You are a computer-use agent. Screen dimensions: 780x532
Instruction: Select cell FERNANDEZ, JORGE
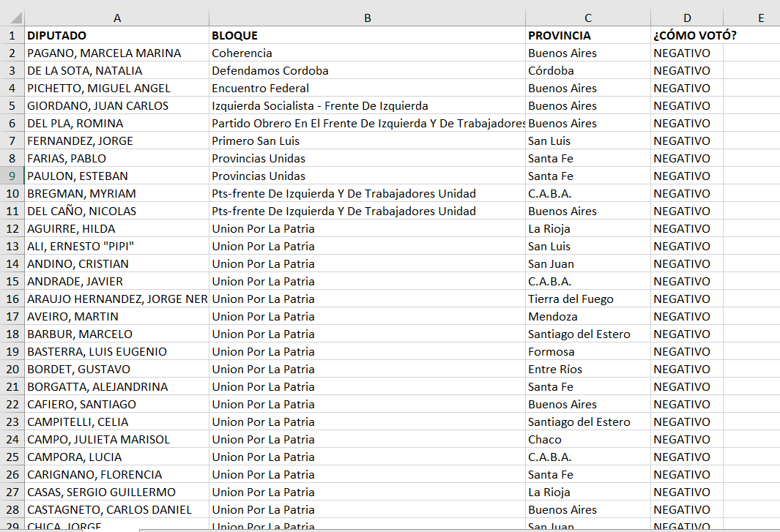click(x=117, y=141)
